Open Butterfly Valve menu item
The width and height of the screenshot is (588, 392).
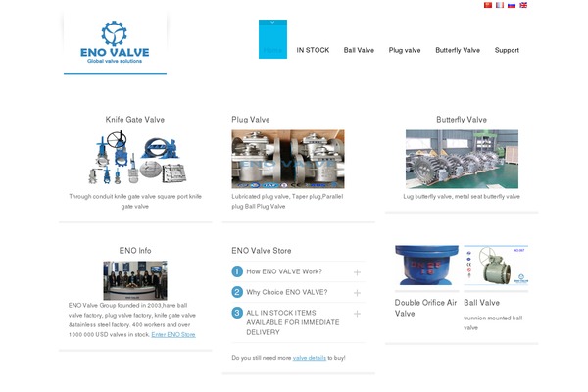458,50
